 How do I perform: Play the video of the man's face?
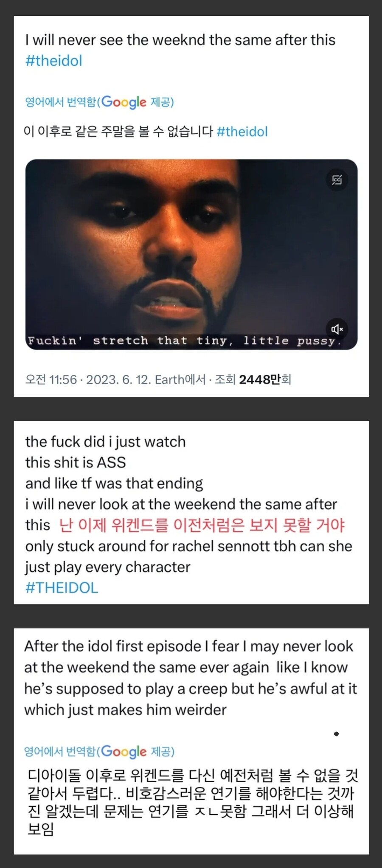[191, 254]
